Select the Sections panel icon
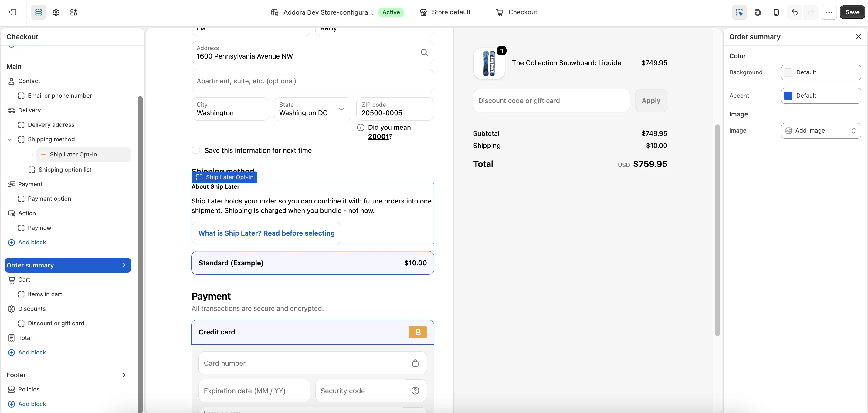Image resolution: width=868 pixels, height=413 pixels. [39, 12]
